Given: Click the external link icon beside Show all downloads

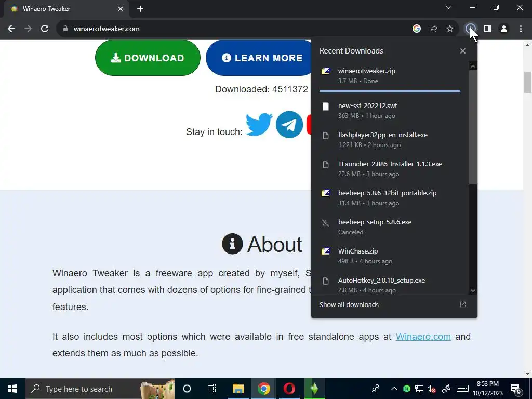Looking at the screenshot, I should point(463,304).
